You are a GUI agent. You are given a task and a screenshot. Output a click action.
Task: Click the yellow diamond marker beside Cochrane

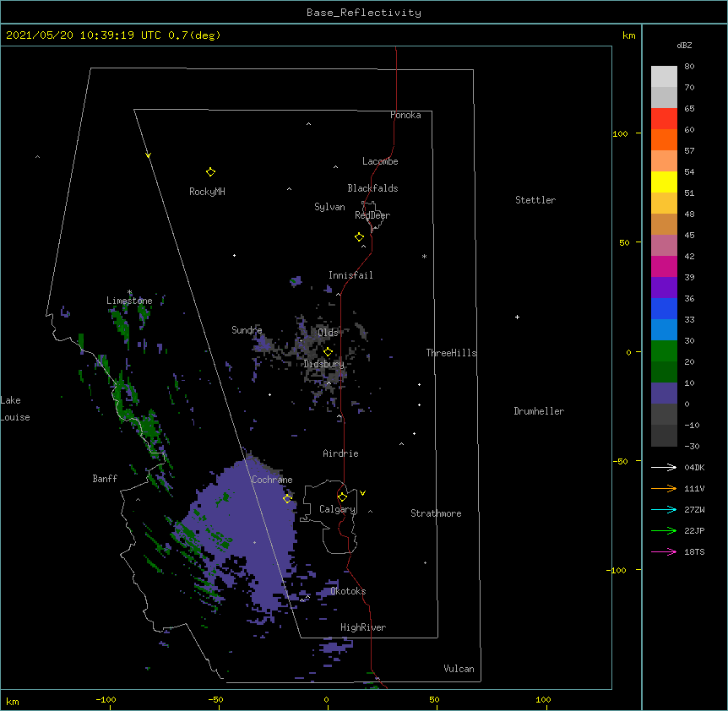pyautogui.click(x=287, y=498)
